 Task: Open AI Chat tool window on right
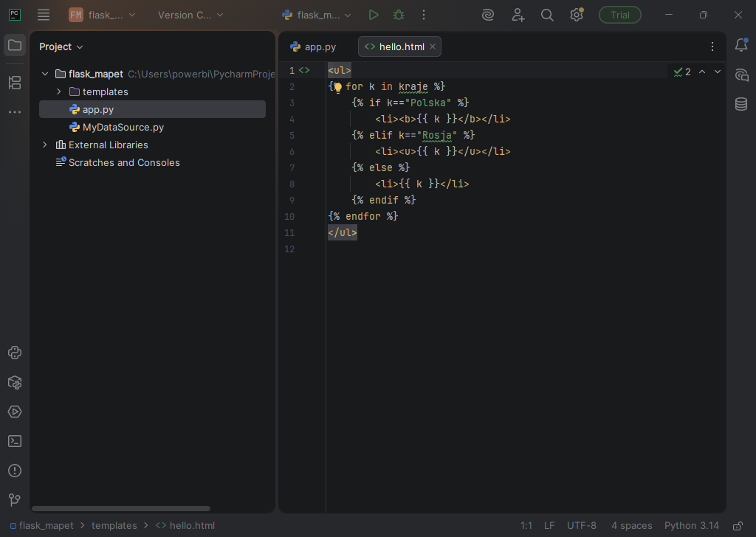pos(741,75)
